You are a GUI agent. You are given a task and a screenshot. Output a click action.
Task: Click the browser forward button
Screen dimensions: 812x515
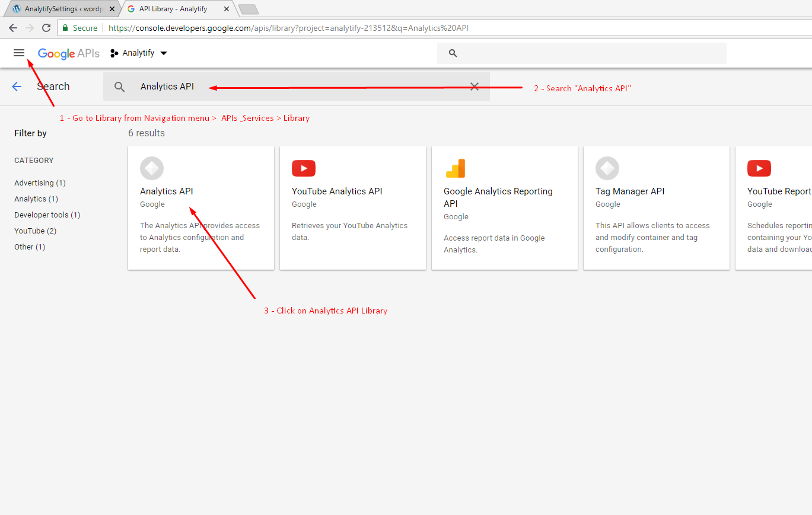point(30,28)
